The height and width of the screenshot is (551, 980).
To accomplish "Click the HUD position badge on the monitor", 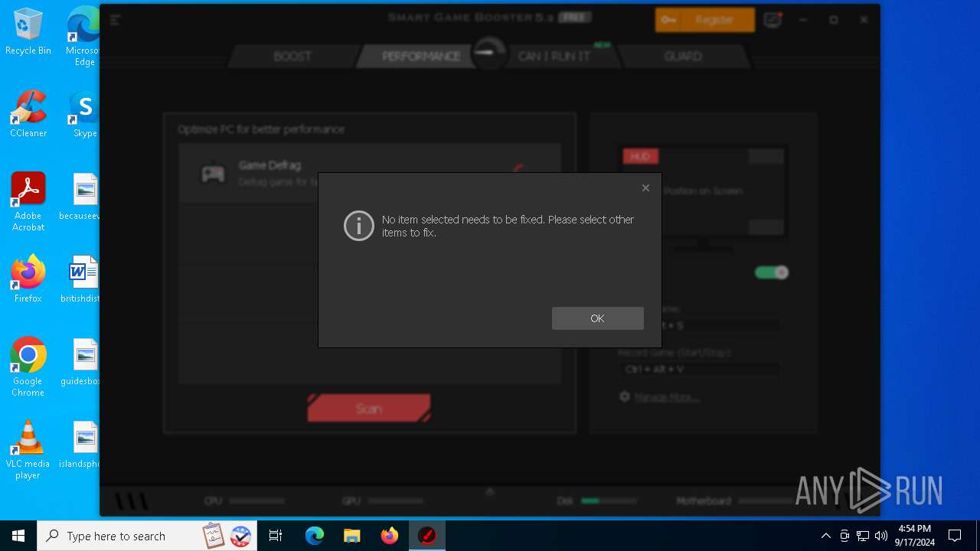I will pos(641,156).
